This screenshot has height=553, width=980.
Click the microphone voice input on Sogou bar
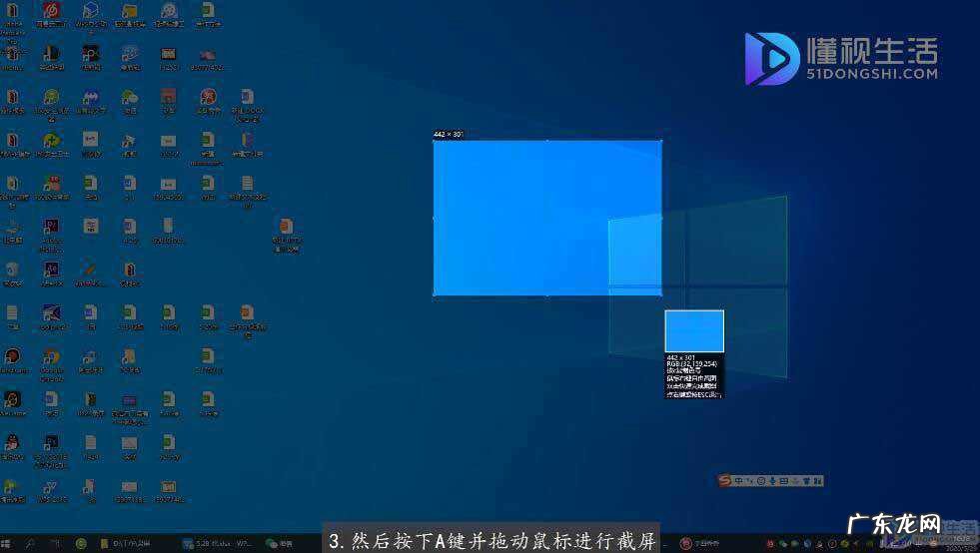tap(772, 480)
